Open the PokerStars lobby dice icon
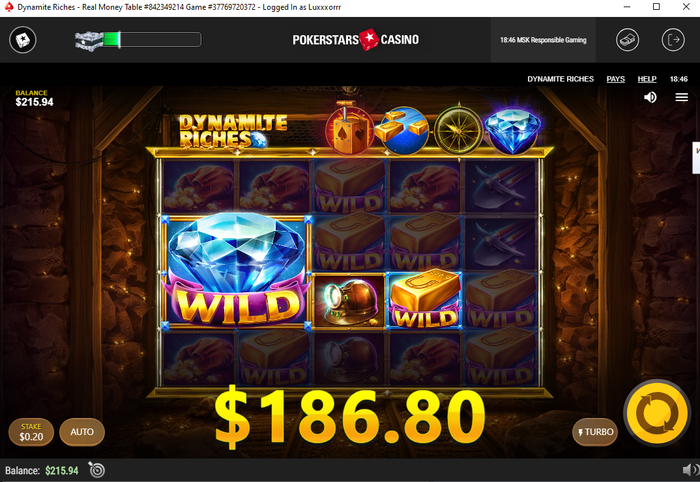Image resolution: width=700 pixels, height=482 pixels. 23,40
